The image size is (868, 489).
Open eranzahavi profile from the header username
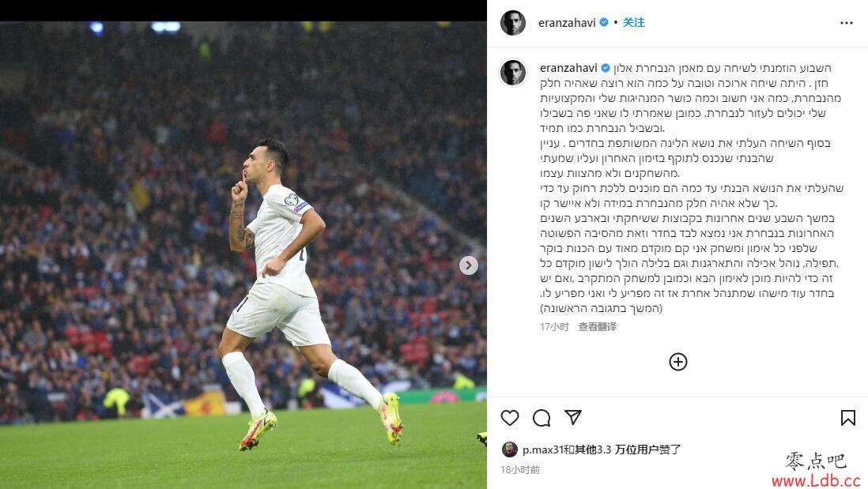point(567,23)
